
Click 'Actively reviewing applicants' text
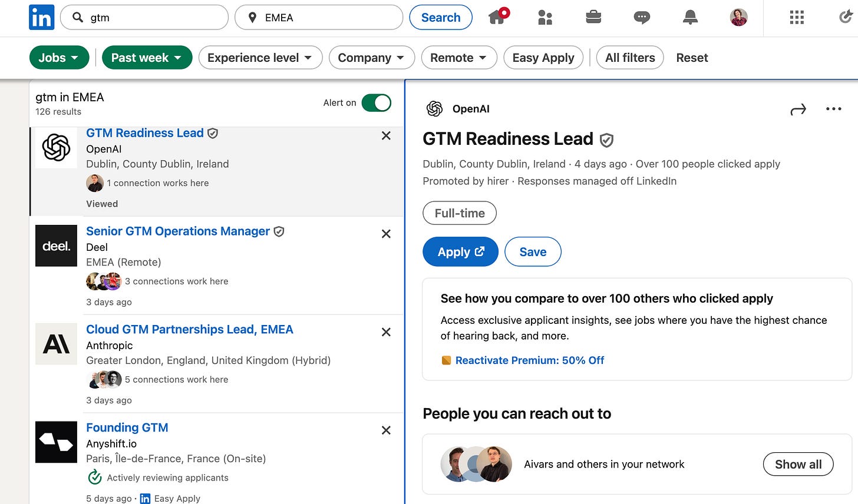click(x=167, y=478)
